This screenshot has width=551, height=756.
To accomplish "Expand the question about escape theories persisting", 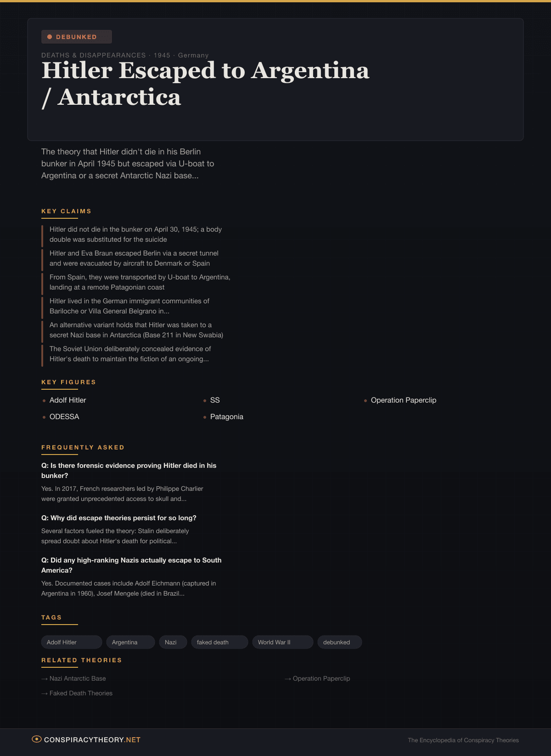I will 119,518.
